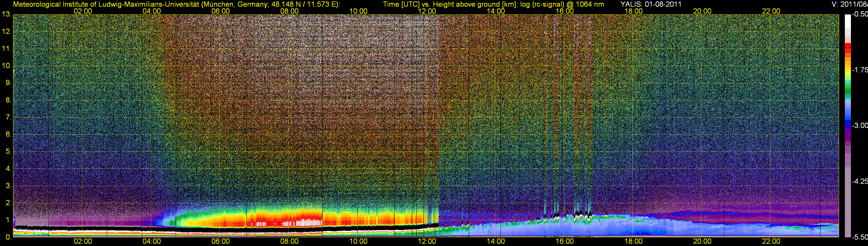Click the white top of the color scale

[848, 20]
